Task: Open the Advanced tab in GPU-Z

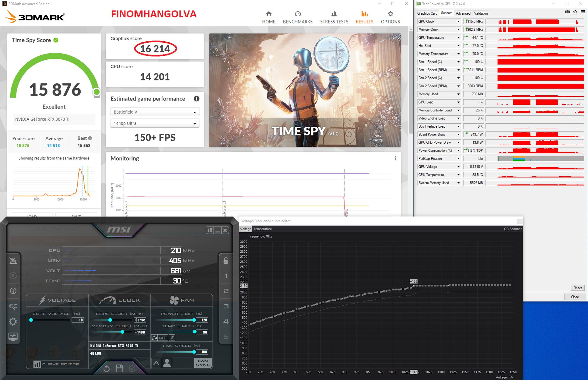Action: click(463, 13)
